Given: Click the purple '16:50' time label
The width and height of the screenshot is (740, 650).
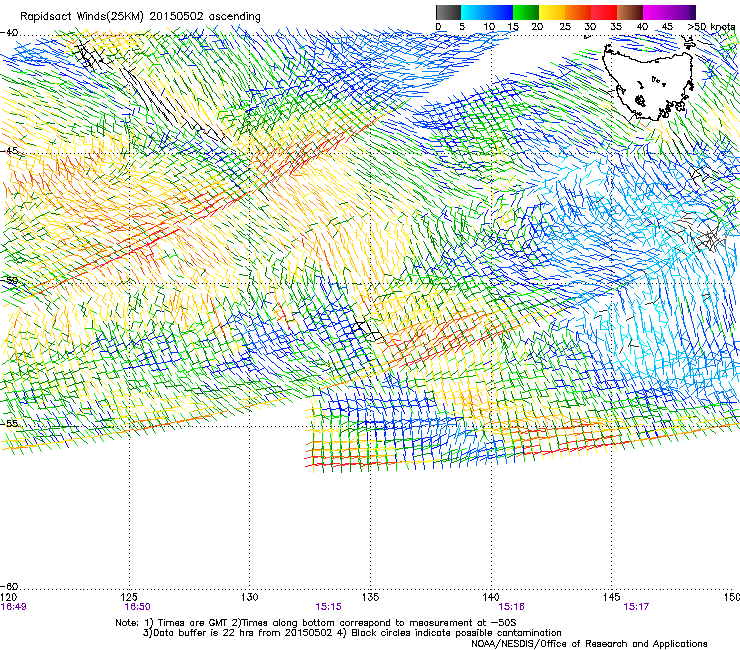Looking at the screenshot, I should click(137, 607).
